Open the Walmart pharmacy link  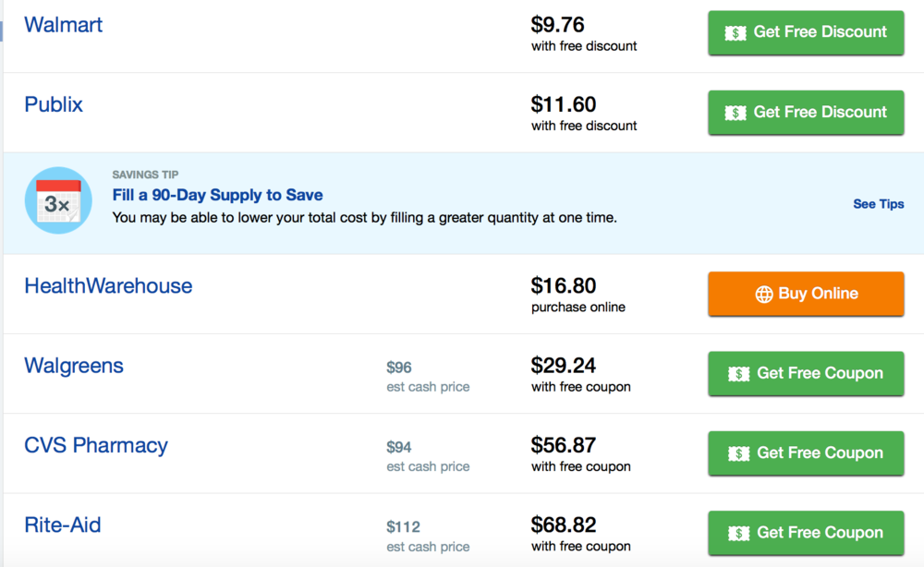point(63,25)
